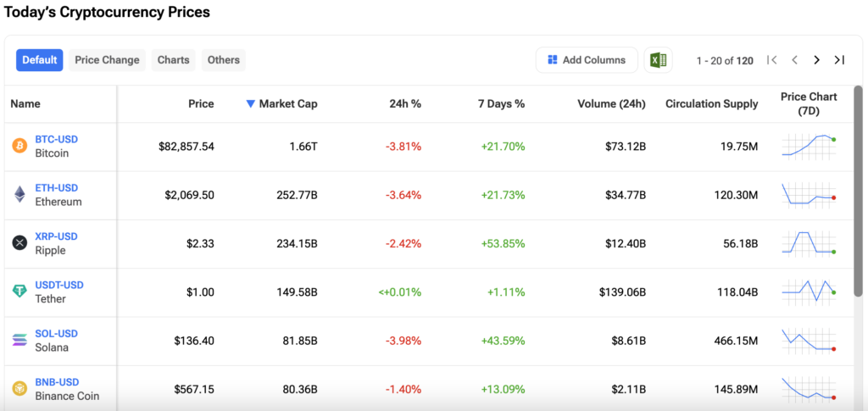
Task: Click the Bitcoin 7D price chart thumbnail
Action: tap(809, 147)
